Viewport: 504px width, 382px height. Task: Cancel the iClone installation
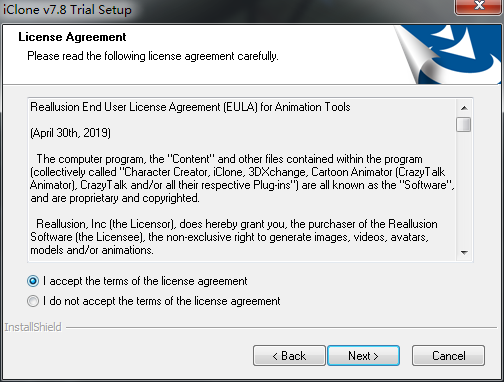tap(448, 356)
